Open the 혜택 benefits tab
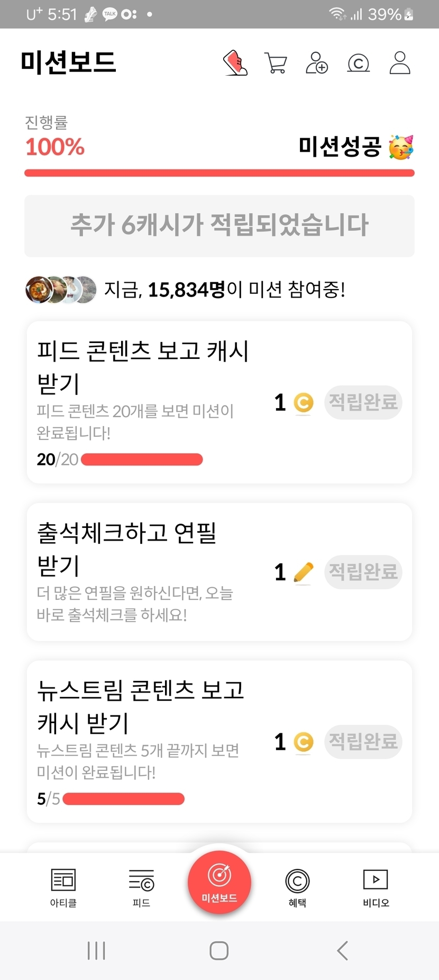 click(297, 887)
